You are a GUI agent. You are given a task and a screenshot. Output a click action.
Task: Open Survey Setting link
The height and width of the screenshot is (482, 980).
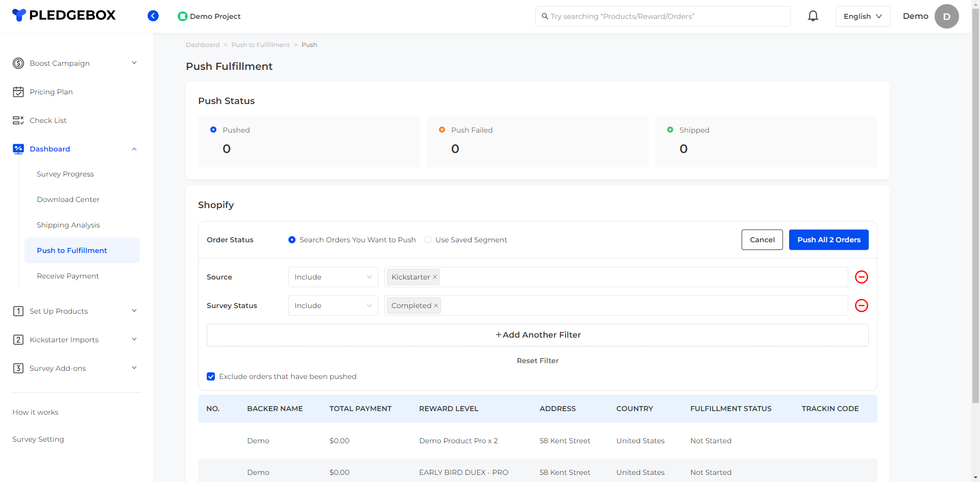(38, 439)
